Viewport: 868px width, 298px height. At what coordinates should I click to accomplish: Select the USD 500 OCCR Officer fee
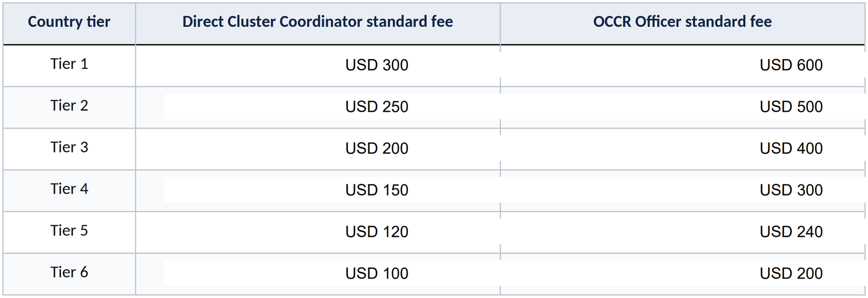tap(791, 107)
